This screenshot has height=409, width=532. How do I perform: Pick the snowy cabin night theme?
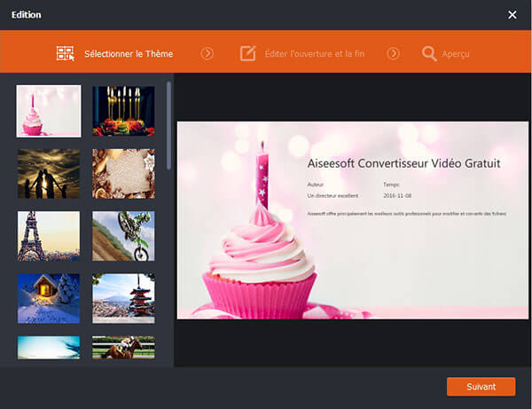coord(49,298)
